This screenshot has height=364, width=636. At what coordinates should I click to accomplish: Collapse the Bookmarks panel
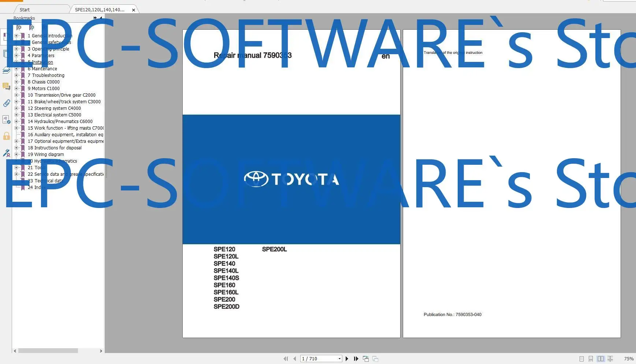pos(101,18)
